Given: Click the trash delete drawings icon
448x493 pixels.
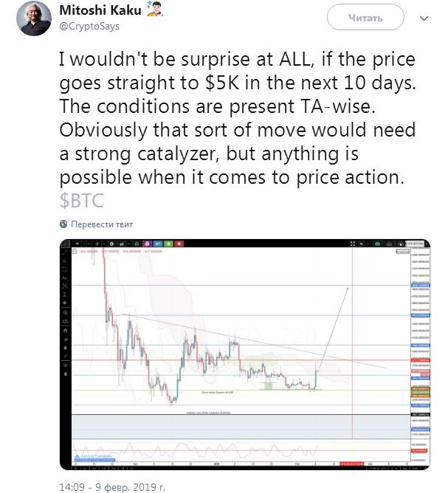Looking at the screenshot, I should pyautogui.click(x=66, y=374).
